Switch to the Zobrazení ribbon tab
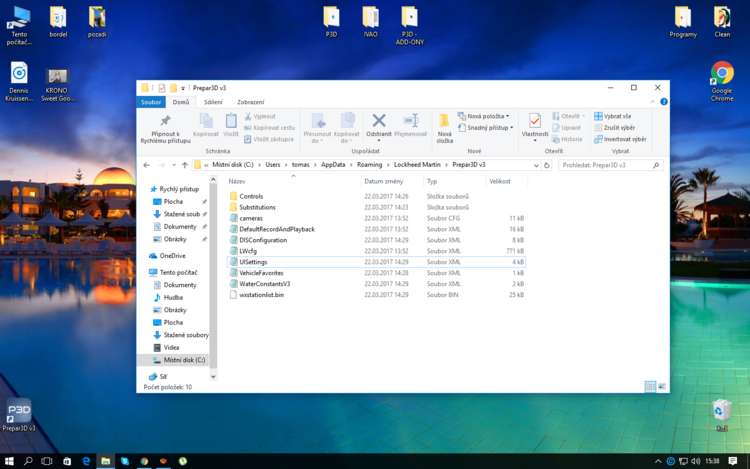 click(251, 102)
